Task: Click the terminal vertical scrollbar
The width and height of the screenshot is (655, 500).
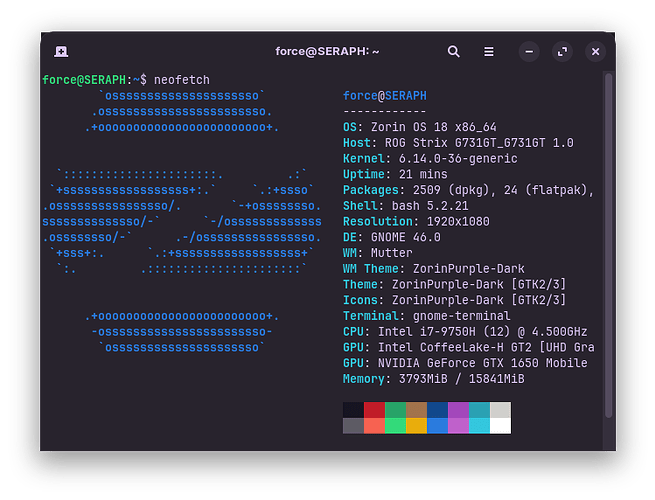Action: (x=608, y=245)
